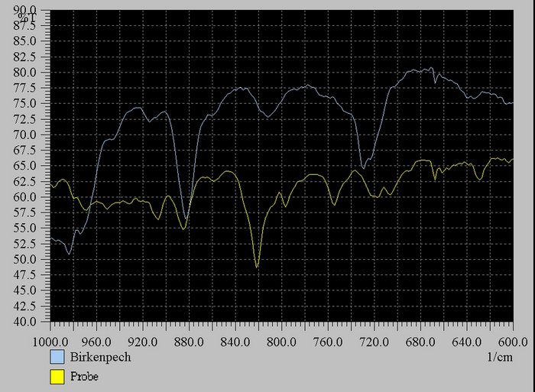Screen dimensions: 535x392
Task: Click the 1/cm x-axis unit label
Action: [499, 357]
